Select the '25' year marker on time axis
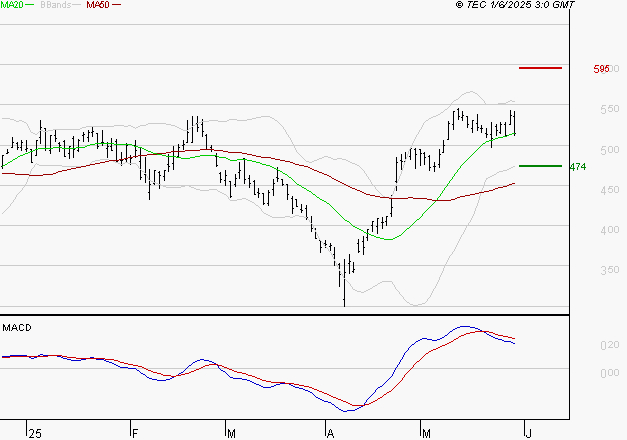Image resolution: width=627 pixels, height=440 pixels. click(x=35, y=433)
